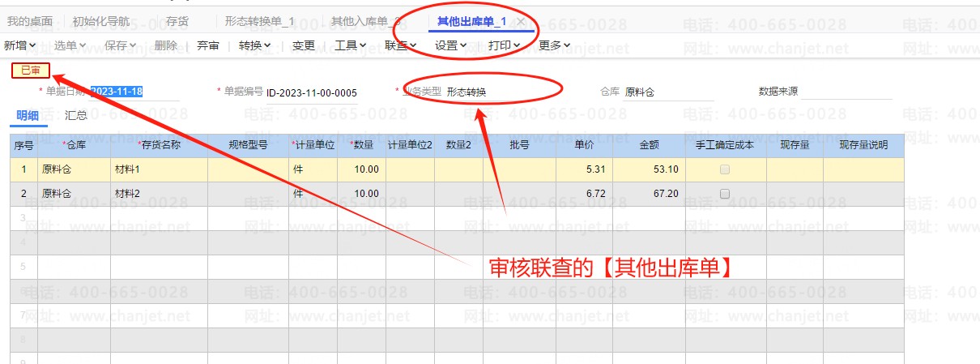Click the 手工确定成本 column header
The width and height of the screenshot is (980, 364).
725,145
